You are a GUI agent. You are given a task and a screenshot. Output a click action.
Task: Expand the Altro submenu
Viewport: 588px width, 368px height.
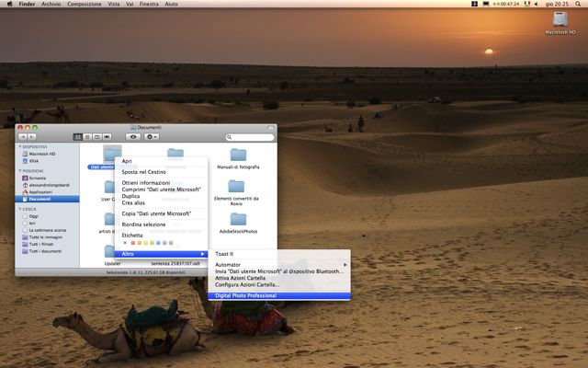coord(162,254)
